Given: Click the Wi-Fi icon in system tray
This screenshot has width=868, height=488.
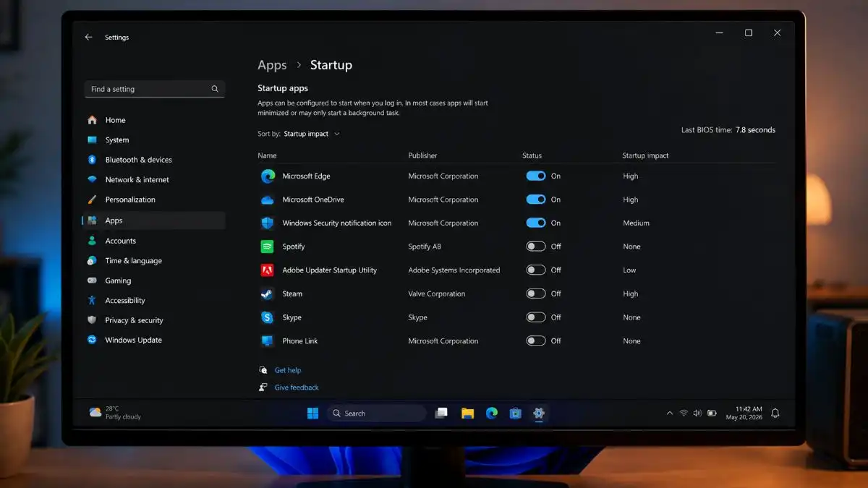Looking at the screenshot, I should pos(684,413).
